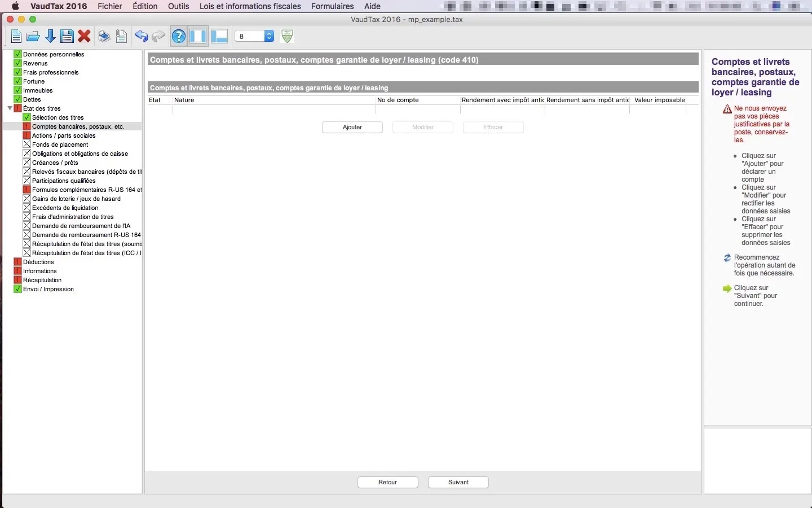Click the Vaud canton shield icon

(x=287, y=36)
